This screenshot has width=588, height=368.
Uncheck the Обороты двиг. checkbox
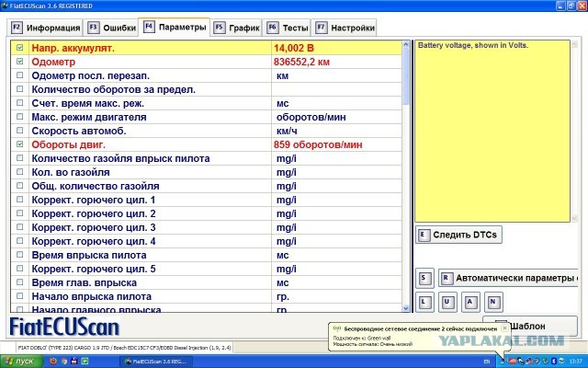pos(20,144)
